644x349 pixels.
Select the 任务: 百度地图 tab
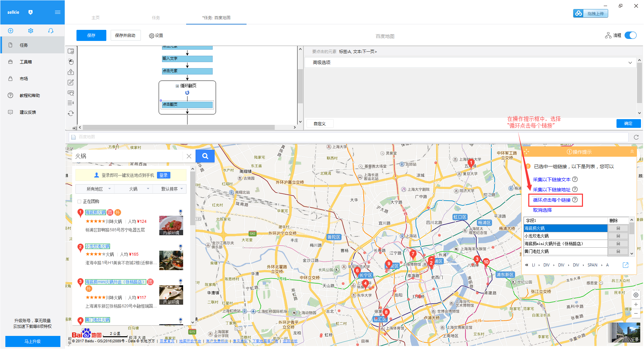coord(216,18)
